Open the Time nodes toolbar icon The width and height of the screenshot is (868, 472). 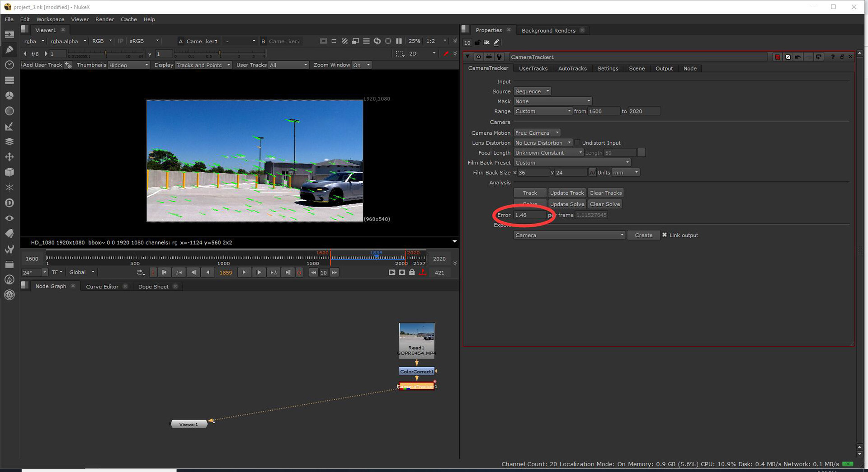coord(9,65)
